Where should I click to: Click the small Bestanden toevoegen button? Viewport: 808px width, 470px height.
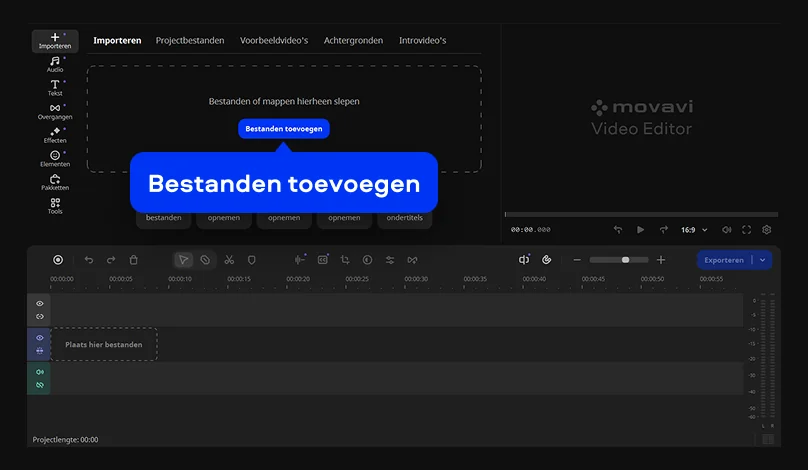coord(283,129)
